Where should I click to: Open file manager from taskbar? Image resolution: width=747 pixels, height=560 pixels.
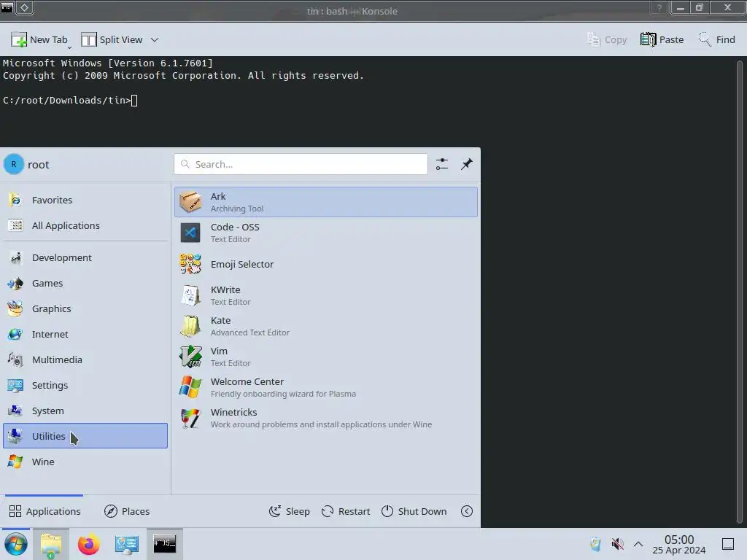[x=51, y=544]
